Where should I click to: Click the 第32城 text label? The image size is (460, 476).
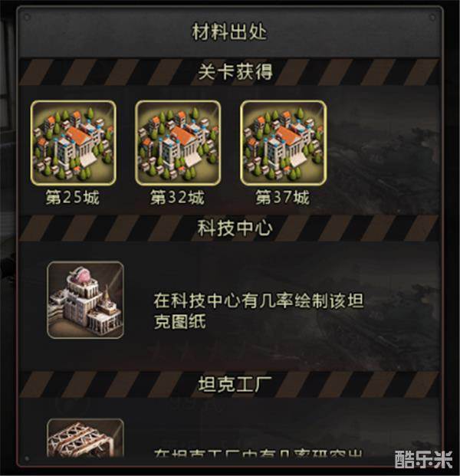click(177, 197)
